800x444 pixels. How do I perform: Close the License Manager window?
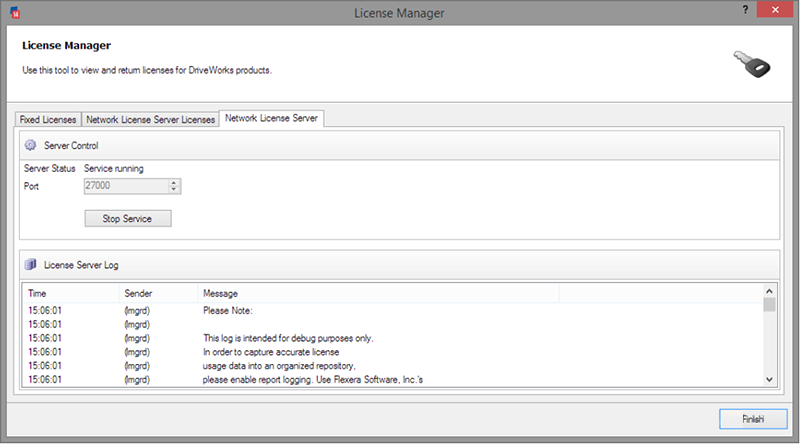coord(777,9)
